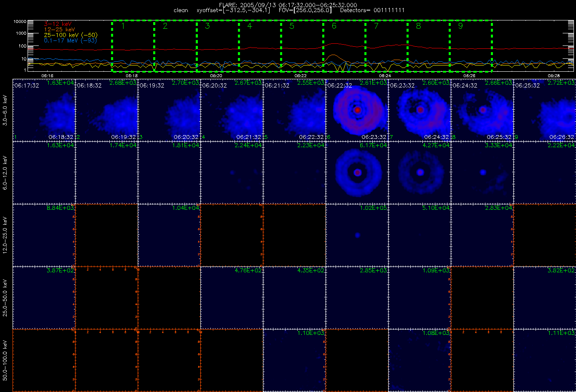The width and height of the screenshot is (576, 392).
Task: Select the 06:26 time axis tick label
Action: point(469,76)
